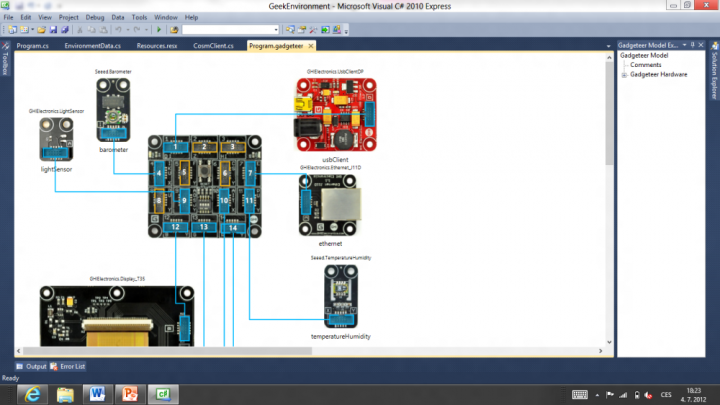Pin the Gadgeteer Model Explorer panel
This screenshot has width=720, height=405.
[694, 45]
